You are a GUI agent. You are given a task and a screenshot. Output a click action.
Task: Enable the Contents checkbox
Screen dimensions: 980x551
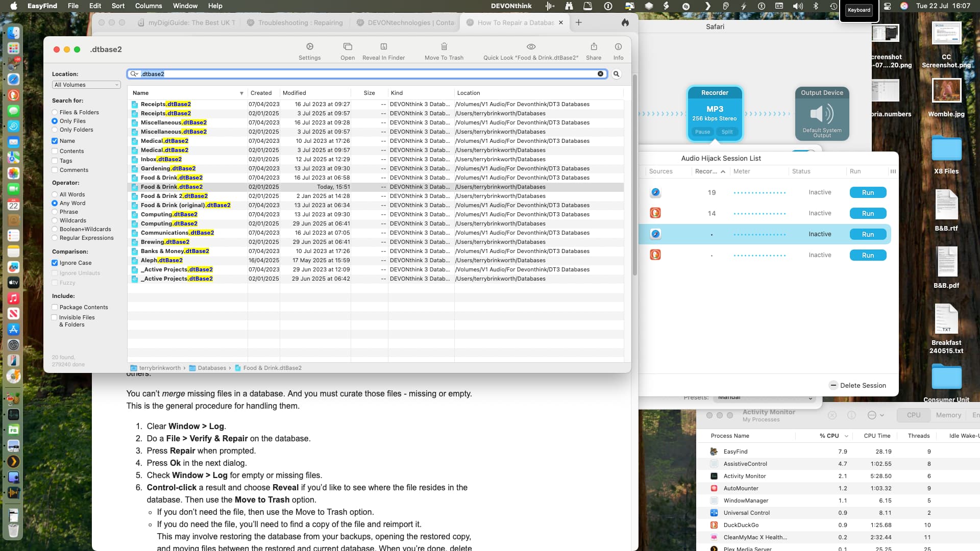tap(55, 151)
